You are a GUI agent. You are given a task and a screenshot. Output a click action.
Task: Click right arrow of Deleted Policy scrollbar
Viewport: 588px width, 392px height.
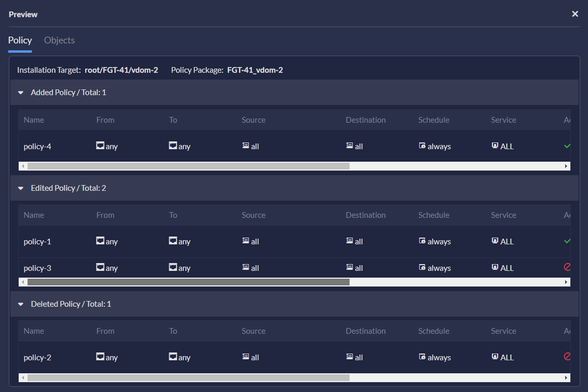pos(566,378)
